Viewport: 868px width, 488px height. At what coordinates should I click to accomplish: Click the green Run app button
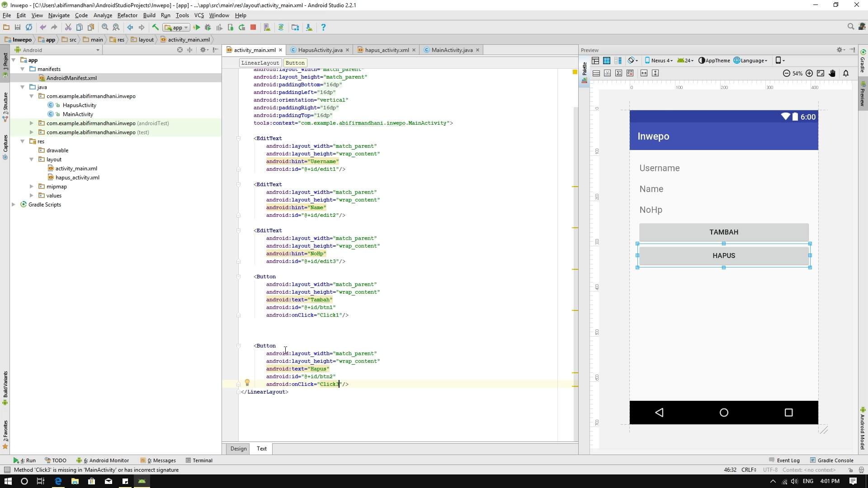tap(197, 28)
